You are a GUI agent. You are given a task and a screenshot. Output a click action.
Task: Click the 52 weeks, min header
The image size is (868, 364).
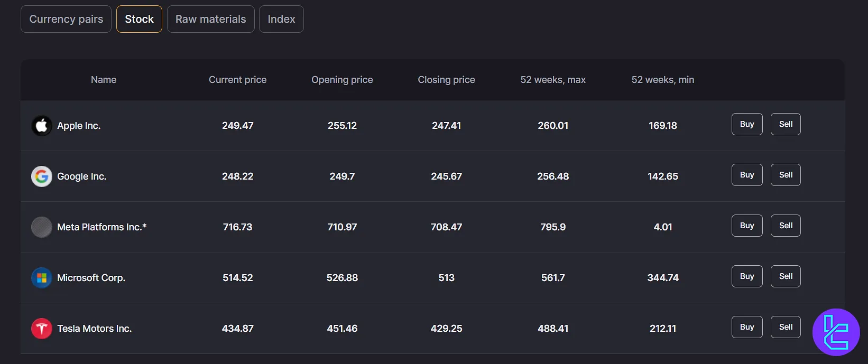point(663,80)
